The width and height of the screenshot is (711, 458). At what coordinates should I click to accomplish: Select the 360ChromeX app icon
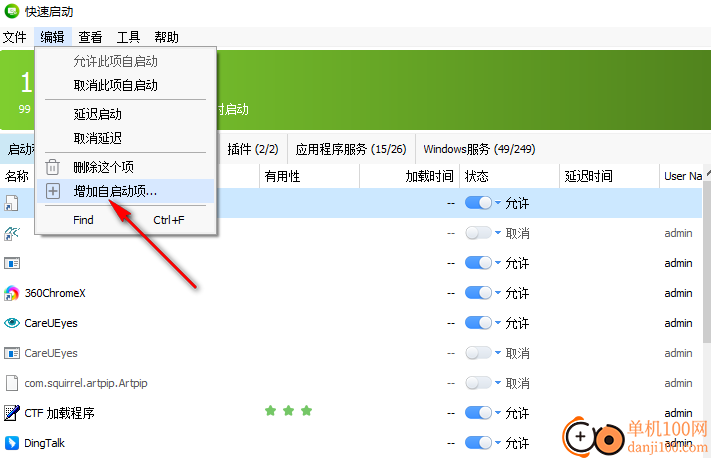pyautogui.click(x=12, y=293)
